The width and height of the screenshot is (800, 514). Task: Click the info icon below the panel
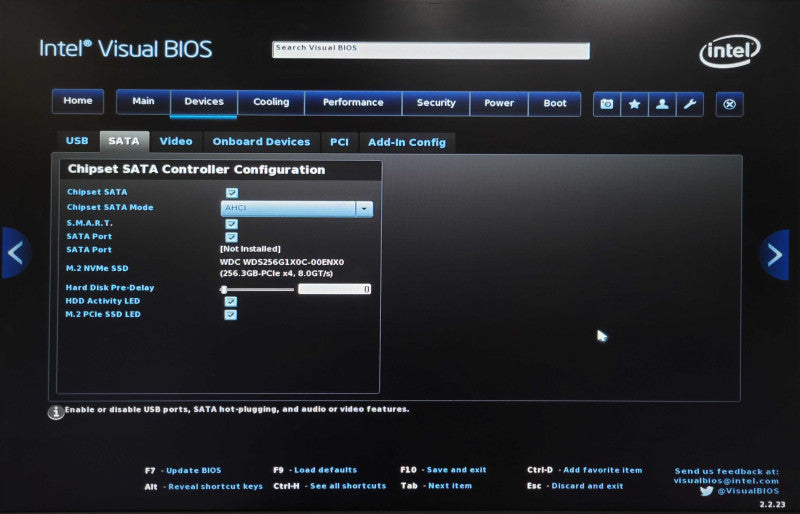pyautogui.click(x=56, y=412)
